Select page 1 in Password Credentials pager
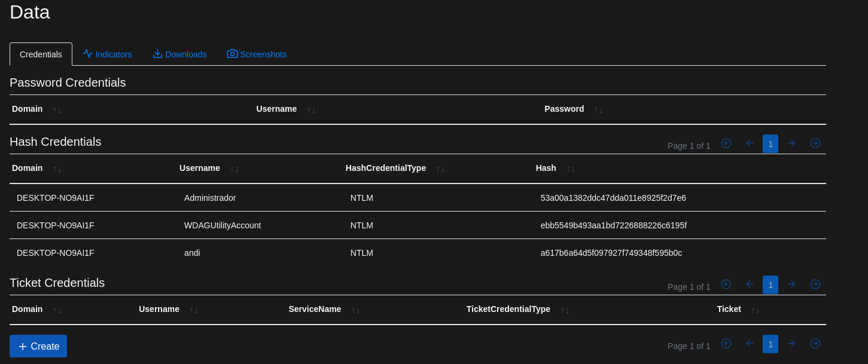This screenshot has width=868, height=364. 770,143
